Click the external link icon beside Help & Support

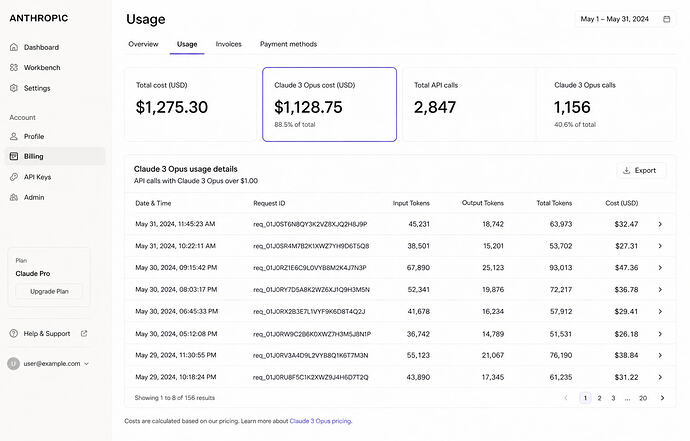tap(84, 334)
